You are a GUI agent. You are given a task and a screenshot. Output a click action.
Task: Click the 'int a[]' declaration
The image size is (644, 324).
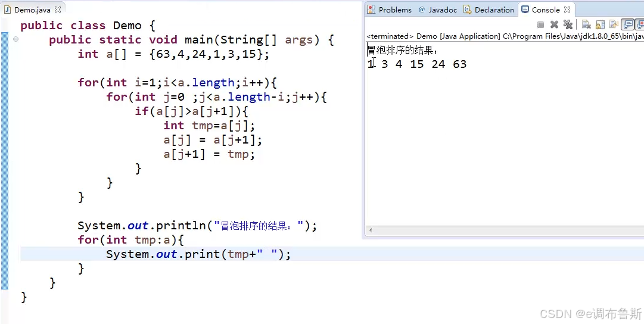(x=102, y=54)
